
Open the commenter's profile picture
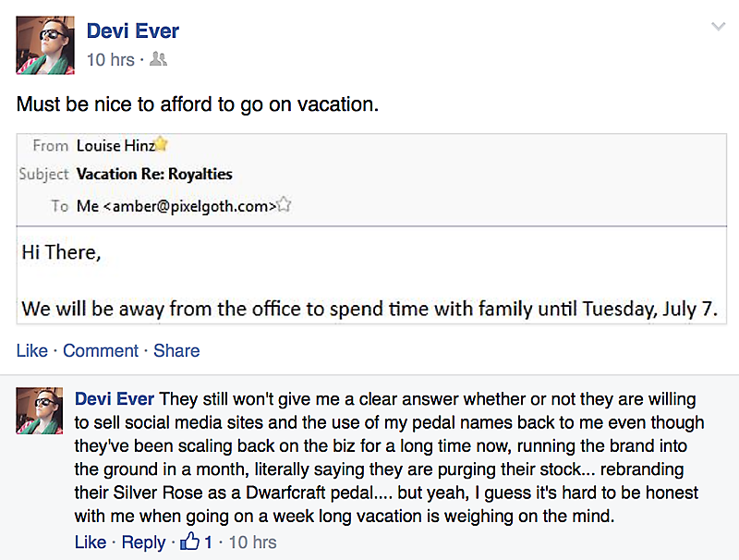(40, 411)
